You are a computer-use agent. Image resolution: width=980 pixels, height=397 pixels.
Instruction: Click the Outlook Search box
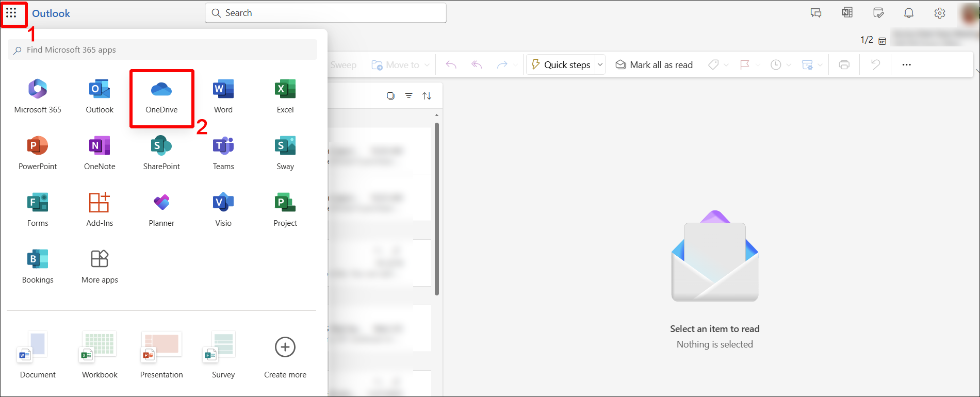coord(325,13)
